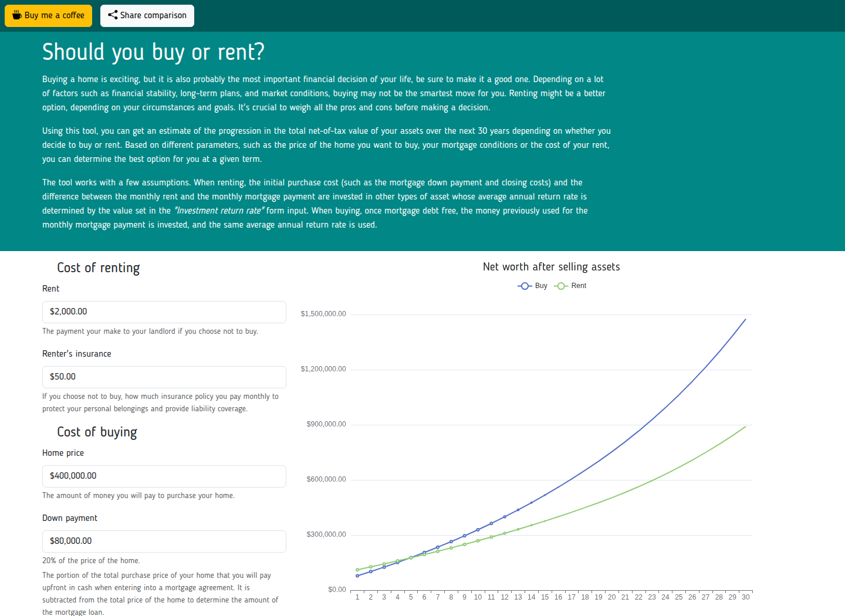Click the blue Buy data point at year 12

pos(505,517)
